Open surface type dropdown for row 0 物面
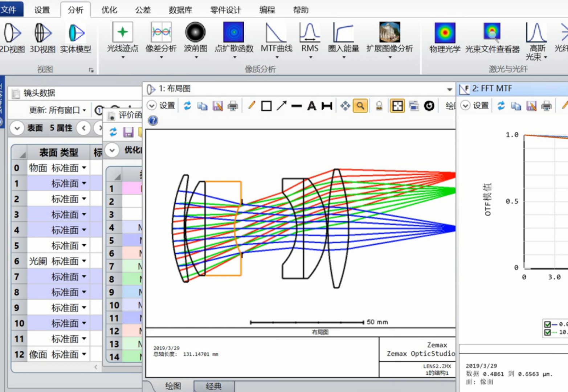 click(x=84, y=168)
